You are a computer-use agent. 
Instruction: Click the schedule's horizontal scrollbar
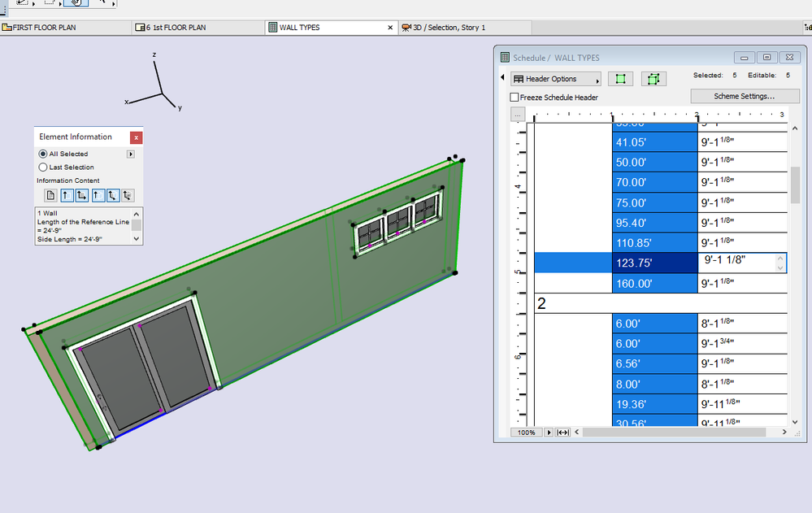coord(675,433)
